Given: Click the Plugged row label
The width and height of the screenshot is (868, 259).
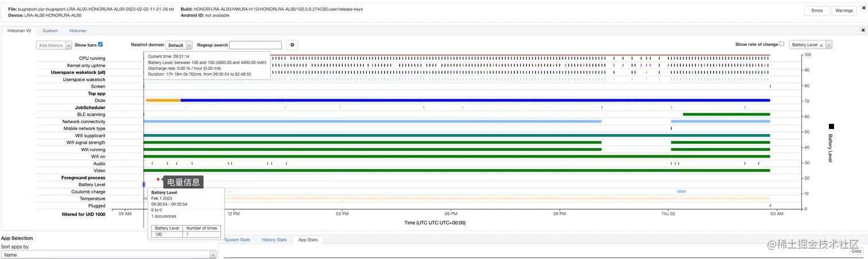Looking at the screenshot, I should pyautogui.click(x=96, y=206).
